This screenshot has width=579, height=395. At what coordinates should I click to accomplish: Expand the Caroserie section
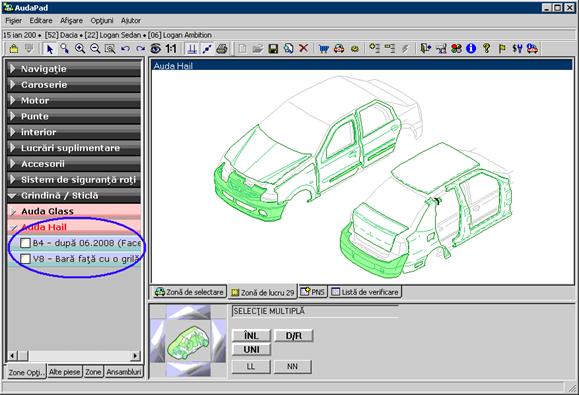74,85
